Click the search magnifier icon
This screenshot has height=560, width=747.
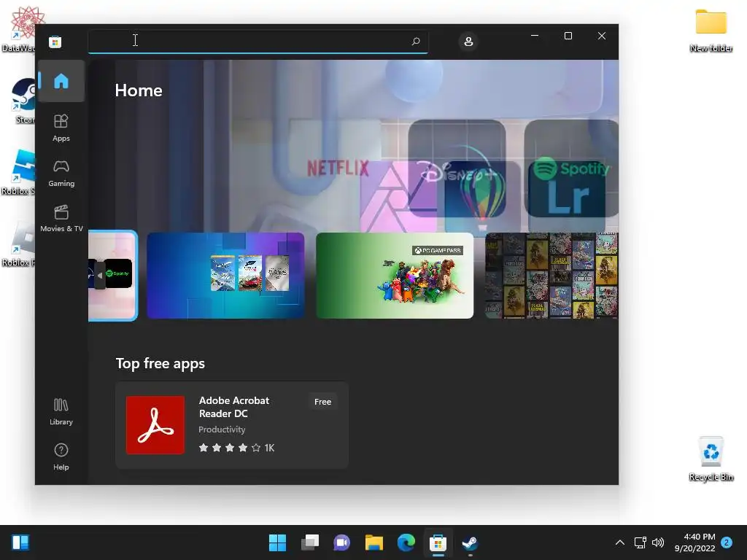coord(415,42)
